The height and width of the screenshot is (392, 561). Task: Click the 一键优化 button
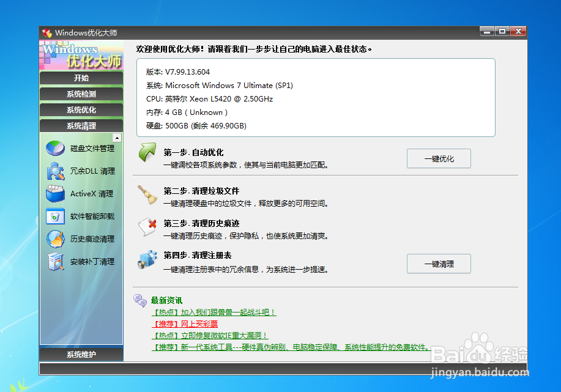point(439,158)
